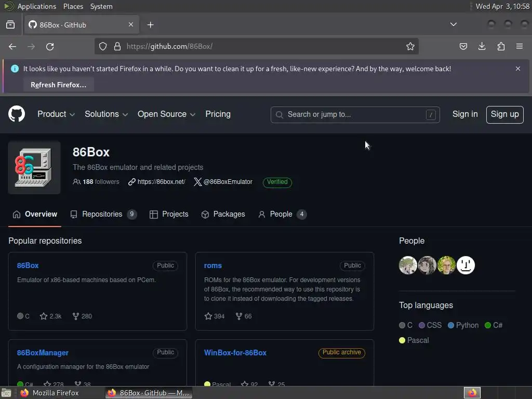
Task: Open the Firefox hamburger menu
Action: click(520, 46)
